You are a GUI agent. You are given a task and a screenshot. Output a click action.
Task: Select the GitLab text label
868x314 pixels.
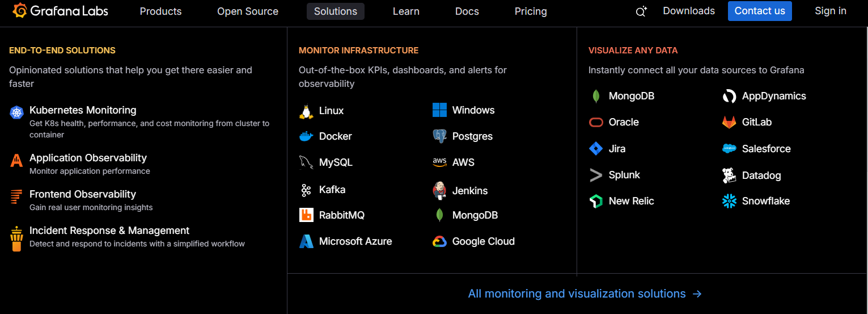757,122
